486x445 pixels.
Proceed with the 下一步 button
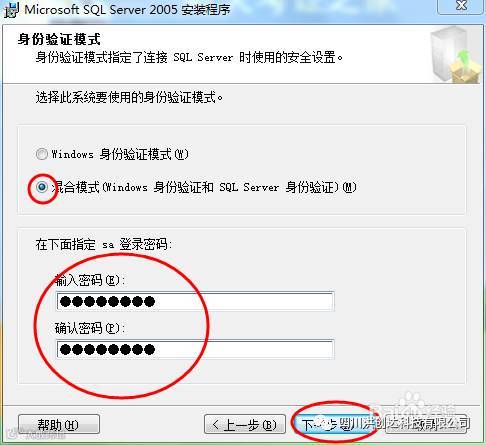click(x=333, y=424)
